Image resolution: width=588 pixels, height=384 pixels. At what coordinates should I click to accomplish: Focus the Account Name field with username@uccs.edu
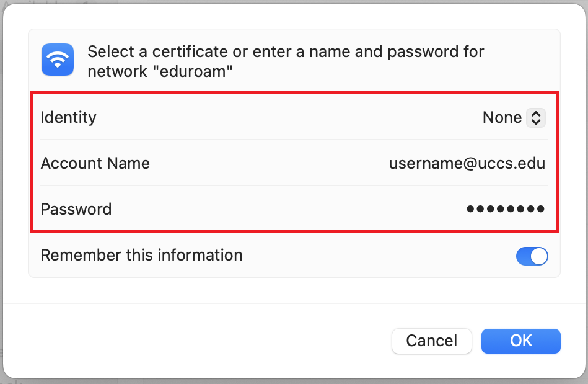coord(467,163)
